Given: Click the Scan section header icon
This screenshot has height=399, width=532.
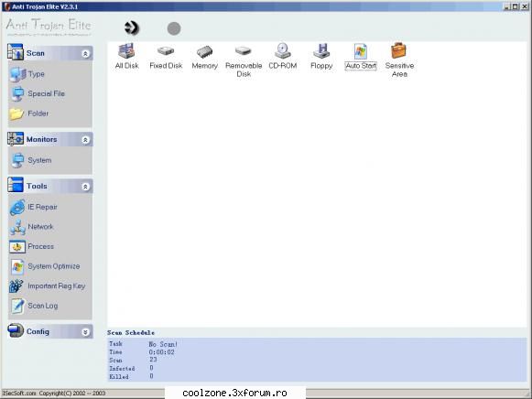Looking at the screenshot, I should coord(16,52).
